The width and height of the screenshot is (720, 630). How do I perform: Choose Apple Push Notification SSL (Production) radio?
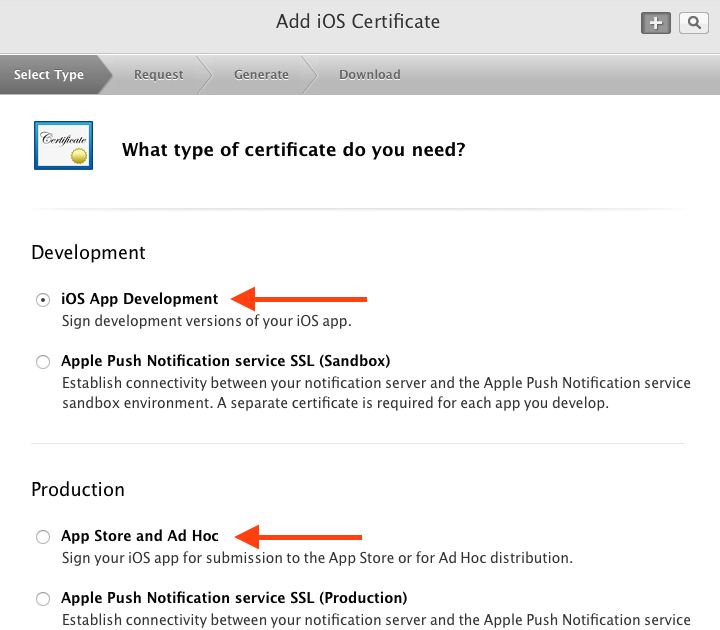click(43, 599)
